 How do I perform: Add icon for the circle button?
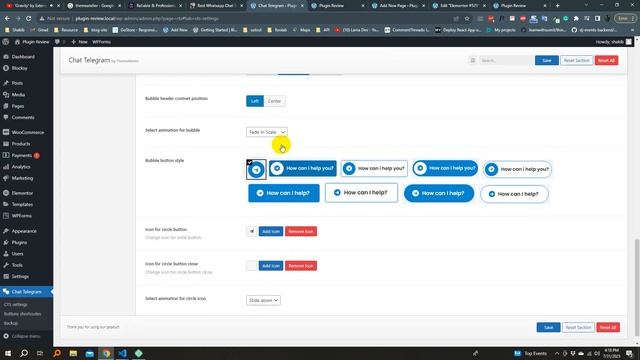271,231
